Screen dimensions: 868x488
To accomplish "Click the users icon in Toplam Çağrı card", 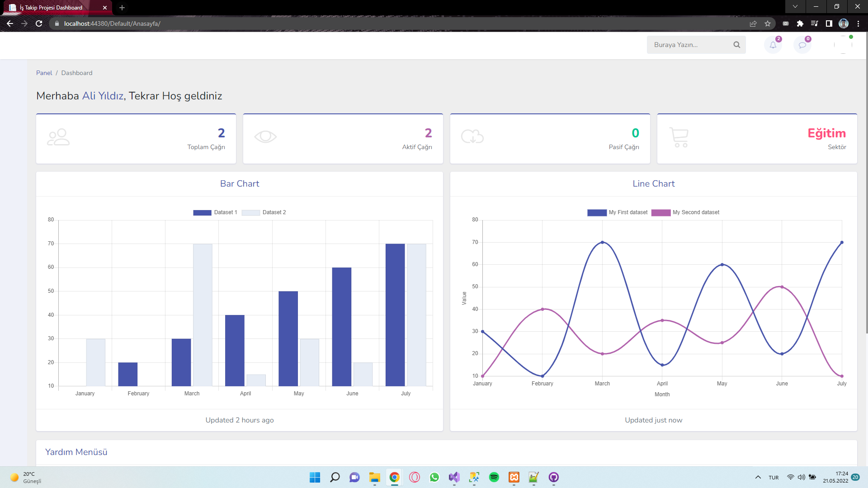I will pyautogui.click(x=58, y=137).
